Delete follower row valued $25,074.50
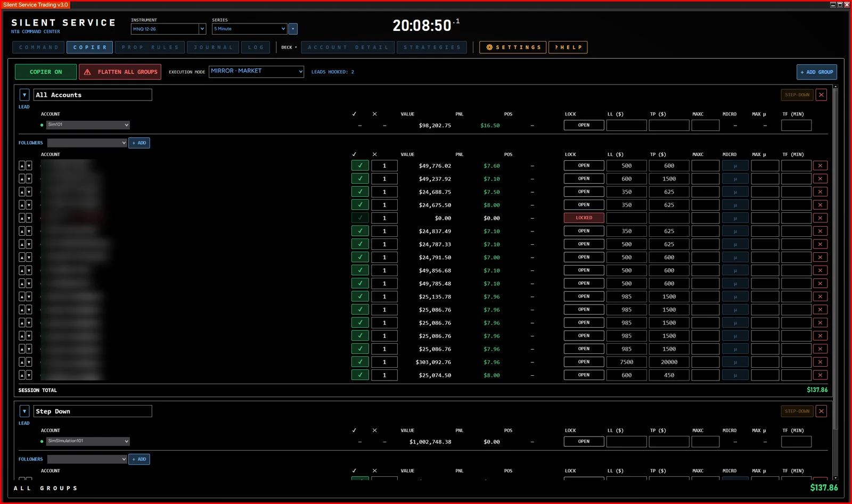The height and width of the screenshot is (504, 852). pyautogui.click(x=820, y=375)
